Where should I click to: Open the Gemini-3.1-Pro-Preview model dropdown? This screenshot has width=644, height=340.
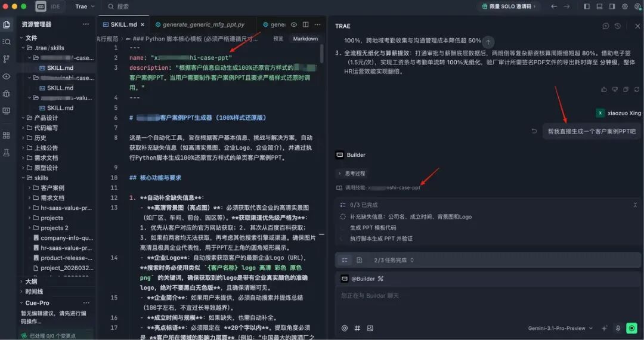pyautogui.click(x=561, y=328)
